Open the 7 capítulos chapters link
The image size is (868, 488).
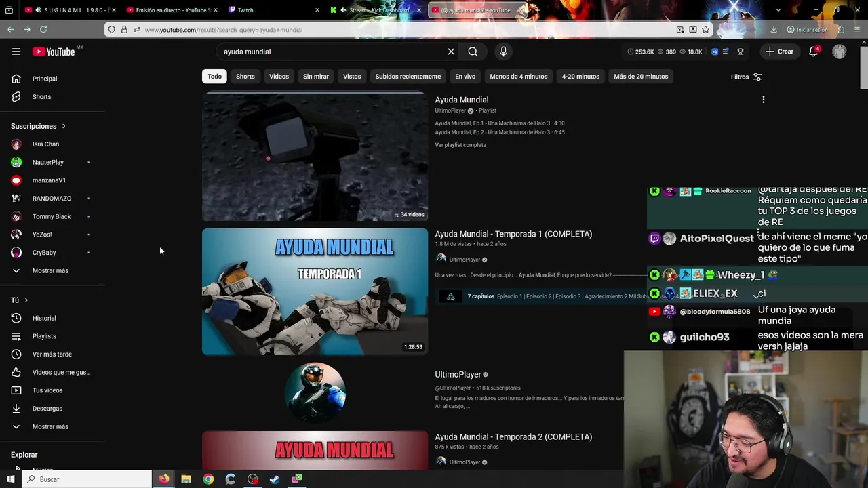click(481, 296)
